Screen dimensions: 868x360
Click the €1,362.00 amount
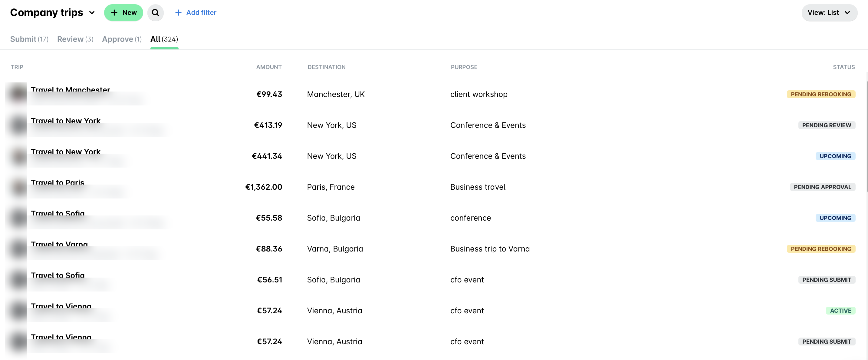click(x=264, y=187)
